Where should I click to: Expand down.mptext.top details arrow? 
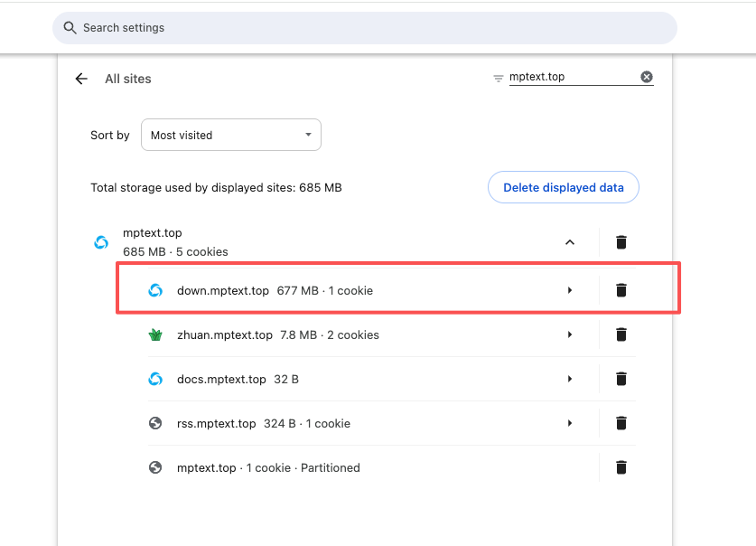(x=570, y=290)
